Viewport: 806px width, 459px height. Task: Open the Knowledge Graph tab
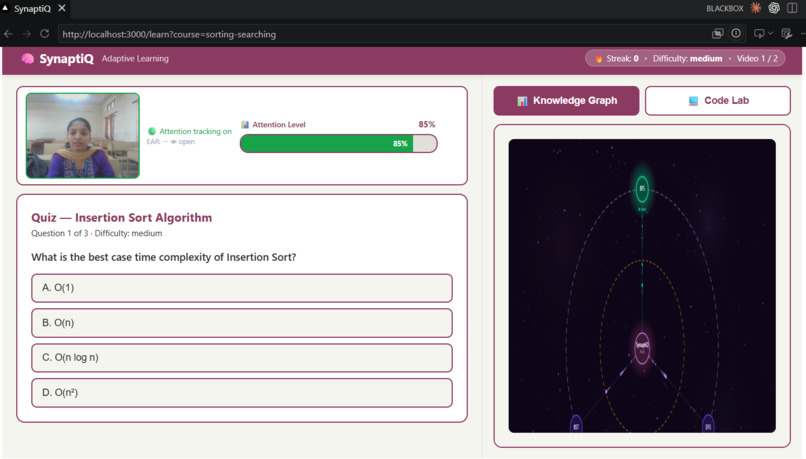[566, 101]
